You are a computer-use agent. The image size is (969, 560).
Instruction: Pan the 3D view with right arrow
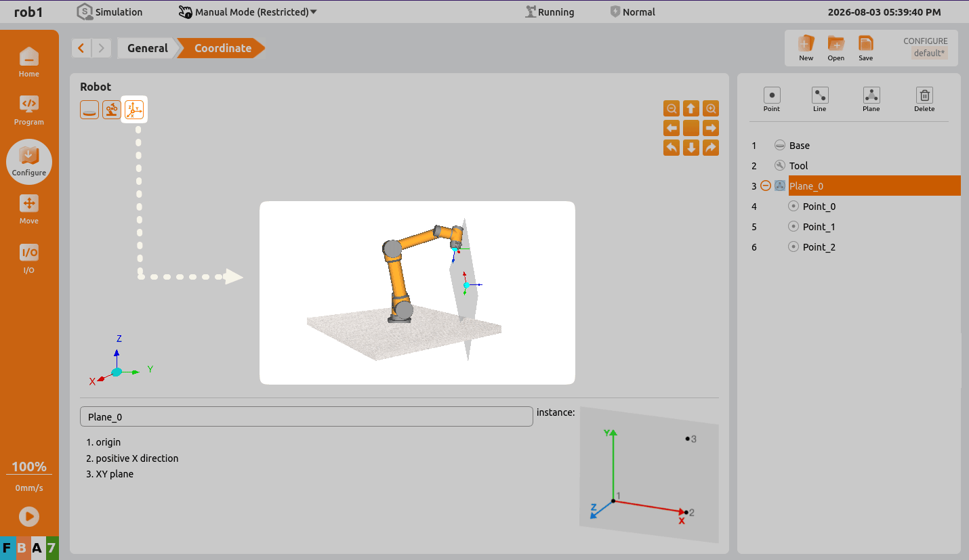(711, 128)
